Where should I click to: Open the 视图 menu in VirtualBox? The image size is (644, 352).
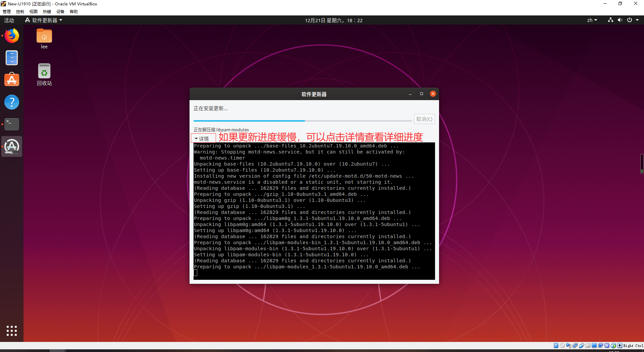pyautogui.click(x=34, y=11)
